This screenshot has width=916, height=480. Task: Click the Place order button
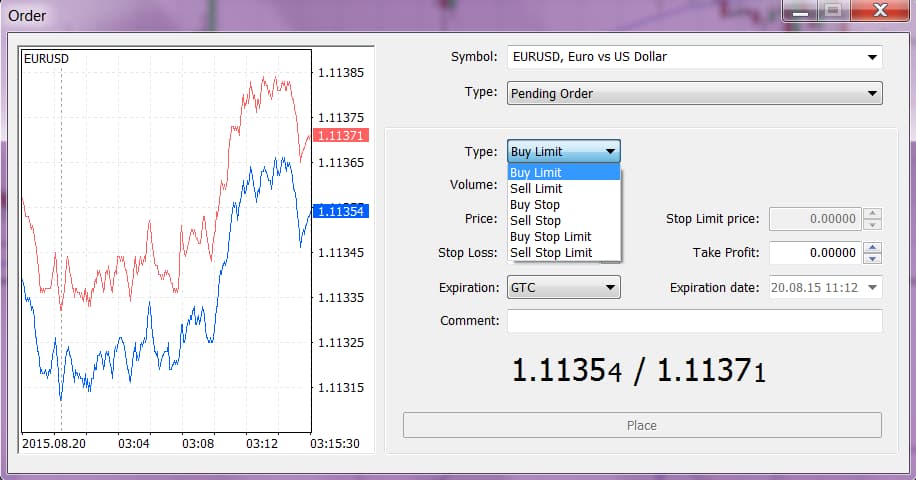click(x=642, y=425)
